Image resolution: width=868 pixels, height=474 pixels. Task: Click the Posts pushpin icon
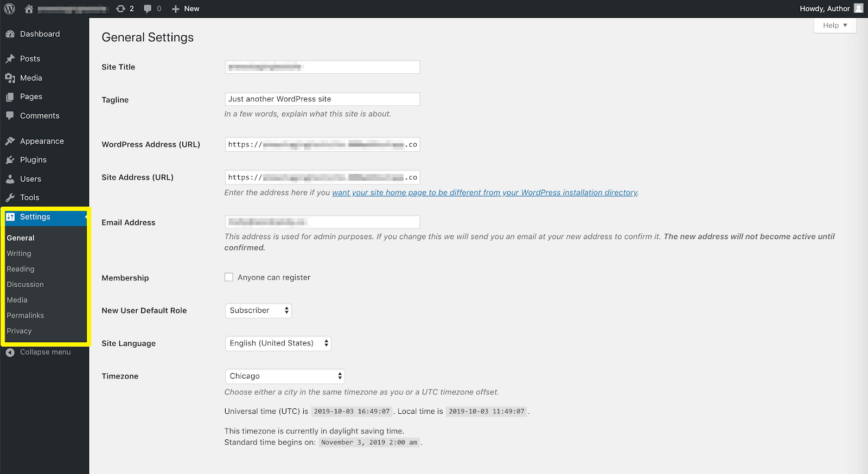10,59
